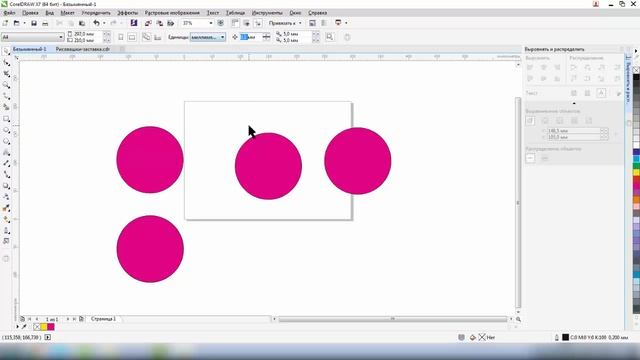Viewport: 640px width, 360px height.
Task: Select the Transparency tool
Action: pos(6,197)
